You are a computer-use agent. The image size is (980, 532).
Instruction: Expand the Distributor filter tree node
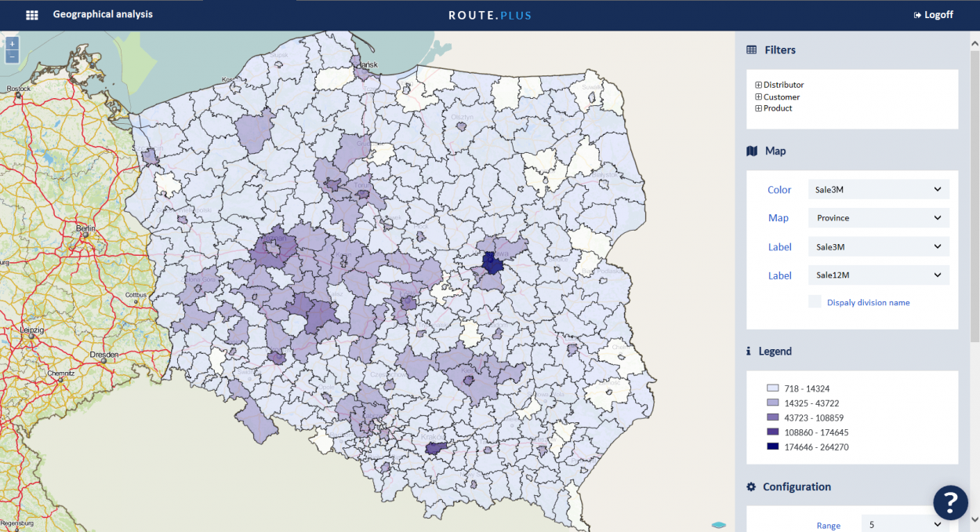(758, 85)
